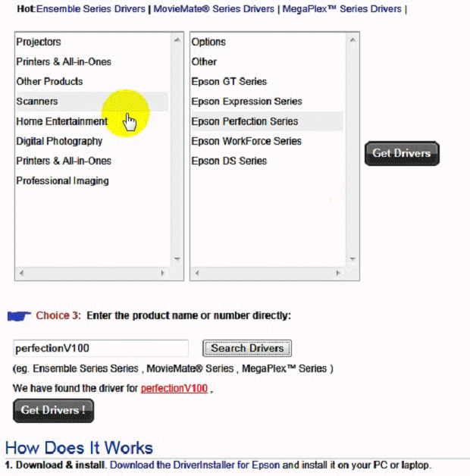Select Epson Perfection Series
This screenshot has height=476, width=470.
point(267,121)
